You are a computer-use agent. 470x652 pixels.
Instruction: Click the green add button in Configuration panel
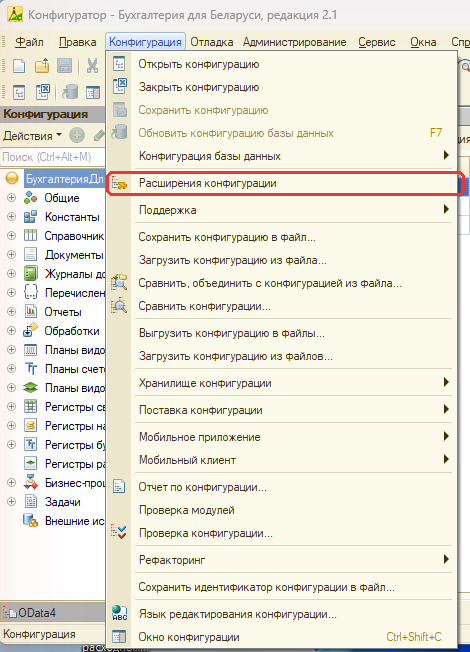[x=77, y=135]
